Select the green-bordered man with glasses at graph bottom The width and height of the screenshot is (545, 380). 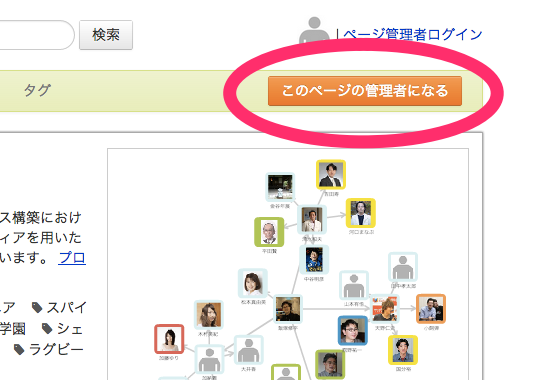coord(330,364)
